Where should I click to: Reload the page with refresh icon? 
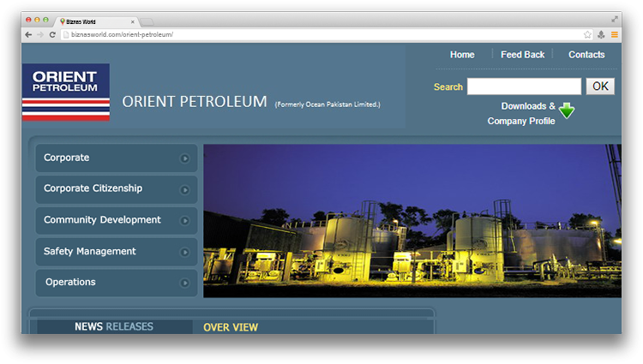(x=52, y=34)
